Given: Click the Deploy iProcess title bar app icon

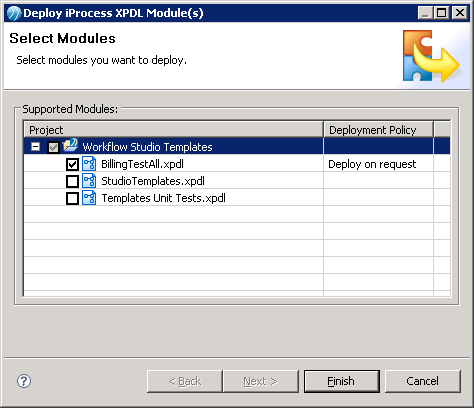Looking at the screenshot, I should tap(14, 13).
